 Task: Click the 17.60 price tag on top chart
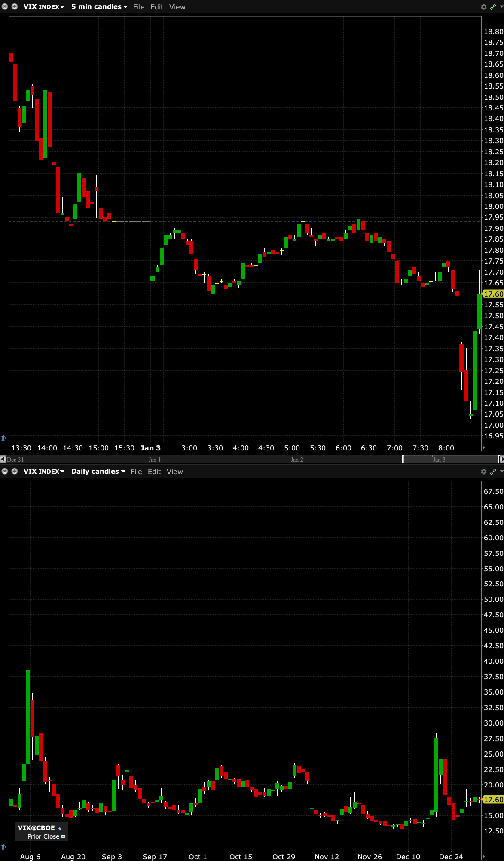(x=493, y=294)
